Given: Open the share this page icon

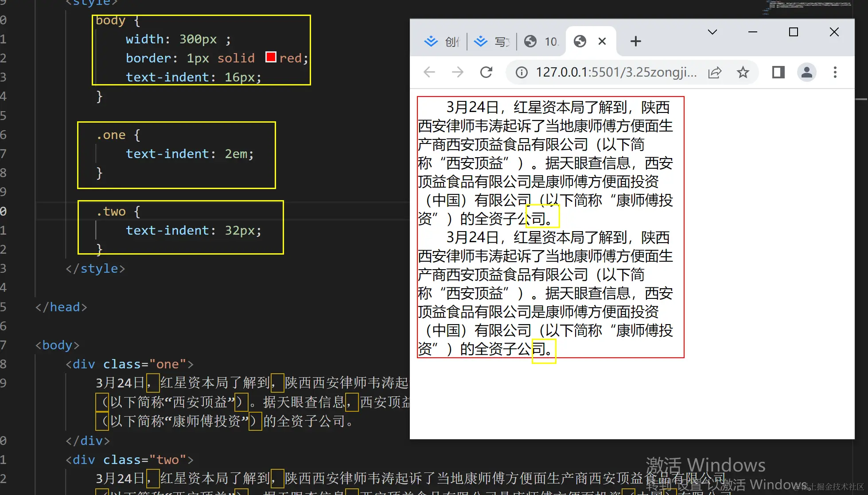Looking at the screenshot, I should click(715, 72).
